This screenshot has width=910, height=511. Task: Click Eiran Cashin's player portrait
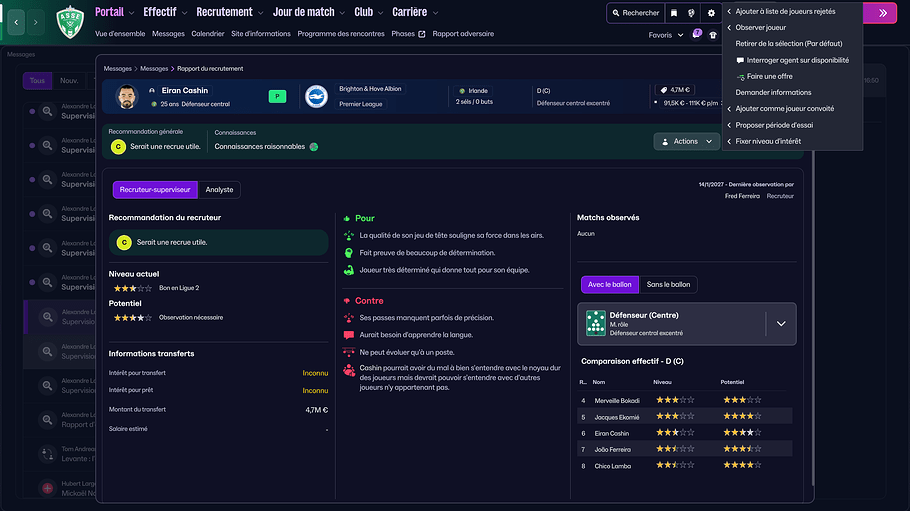126,96
